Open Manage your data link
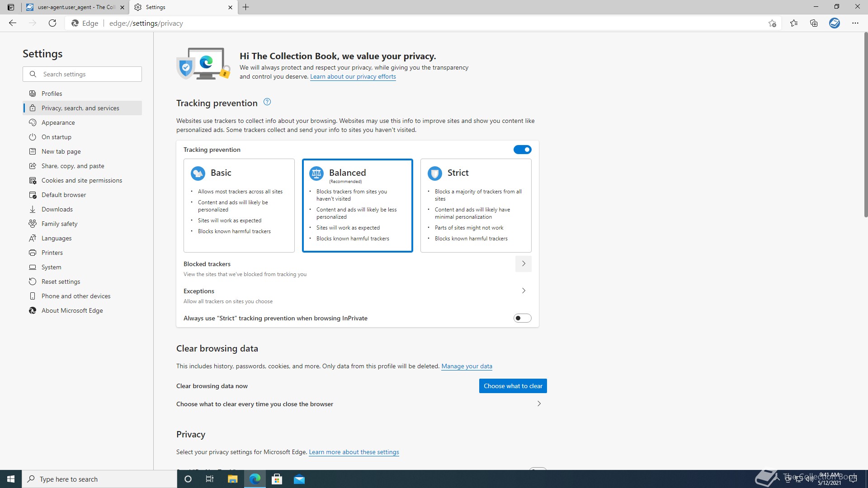868x488 pixels. tap(467, 366)
